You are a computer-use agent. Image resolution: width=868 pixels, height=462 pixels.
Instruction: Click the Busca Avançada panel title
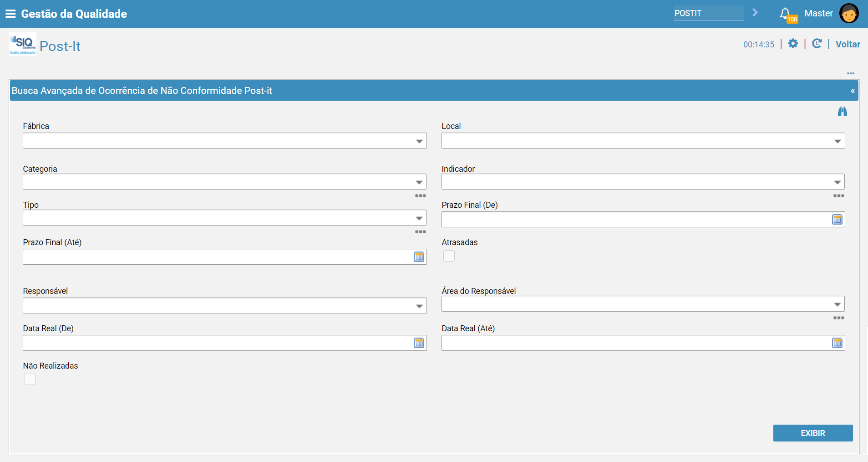click(142, 91)
